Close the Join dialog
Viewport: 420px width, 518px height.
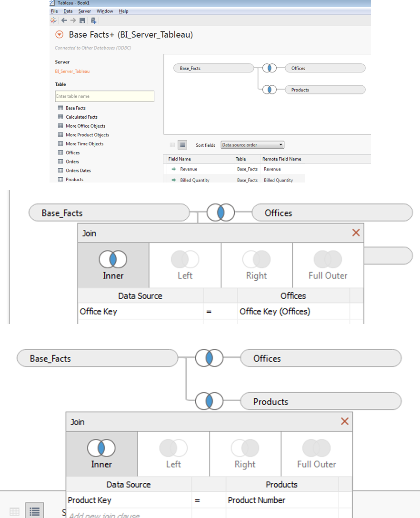click(356, 233)
